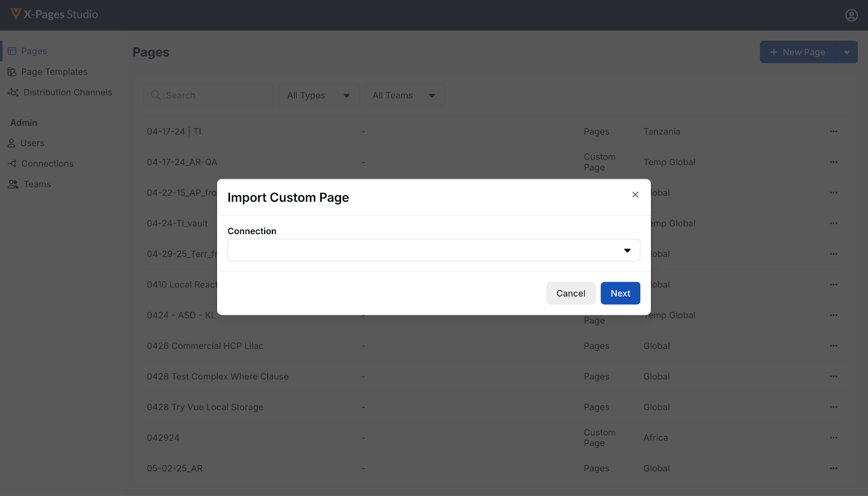Go to Page Templates
Viewport: 868px width, 496px height.
(x=54, y=72)
